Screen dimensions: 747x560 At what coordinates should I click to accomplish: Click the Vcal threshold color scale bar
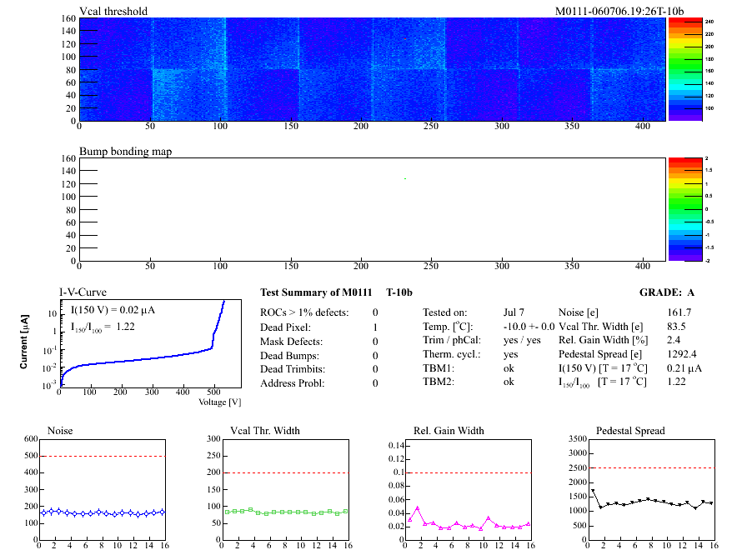pyautogui.click(x=685, y=69)
